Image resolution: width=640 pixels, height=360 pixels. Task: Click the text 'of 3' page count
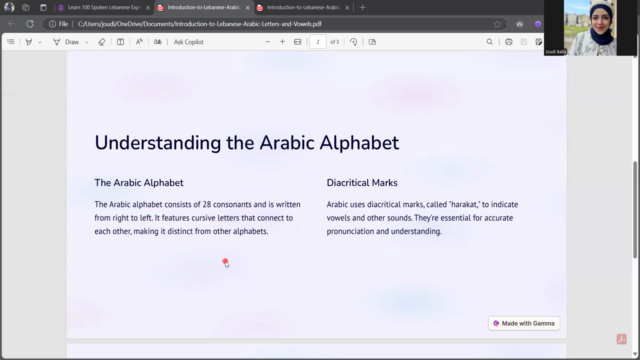pyautogui.click(x=334, y=42)
